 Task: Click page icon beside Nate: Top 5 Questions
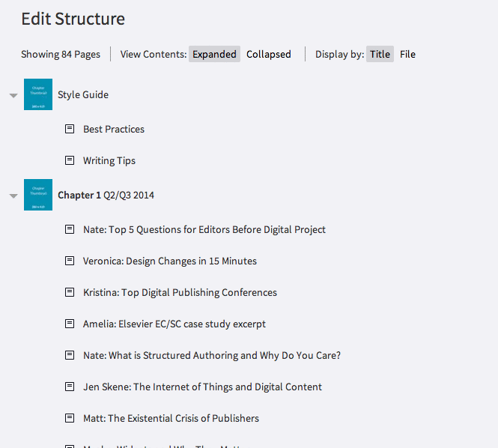pos(70,229)
